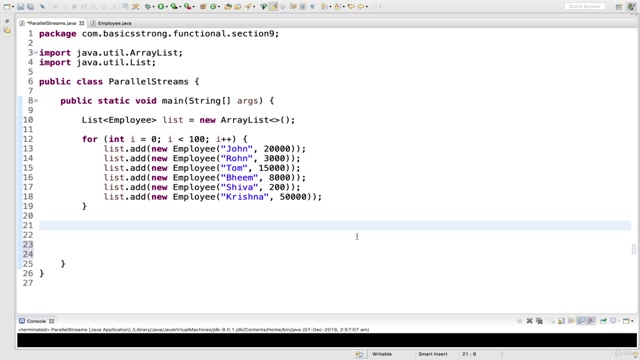Image resolution: width=640 pixels, height=360 pixels.
Task: Open the New wizard dropdown arrow
Action: click(13, 7)
